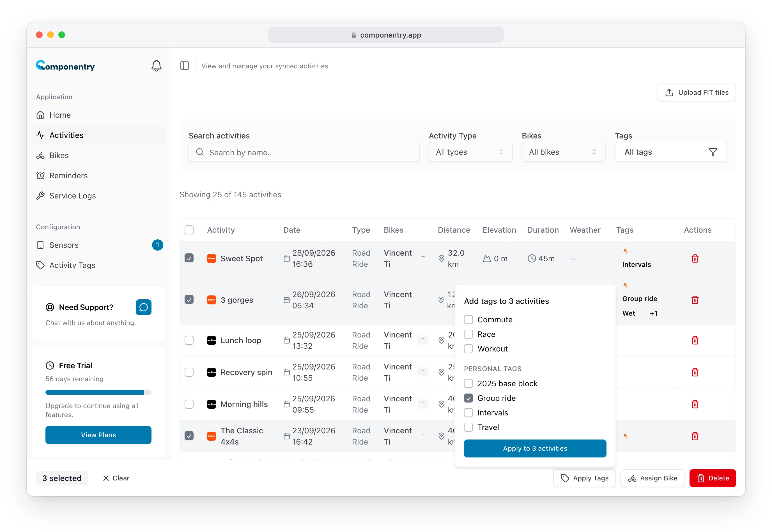Click the Strava icon beside Sweet Spot
The image size is (772, 532).
point(211,258)
